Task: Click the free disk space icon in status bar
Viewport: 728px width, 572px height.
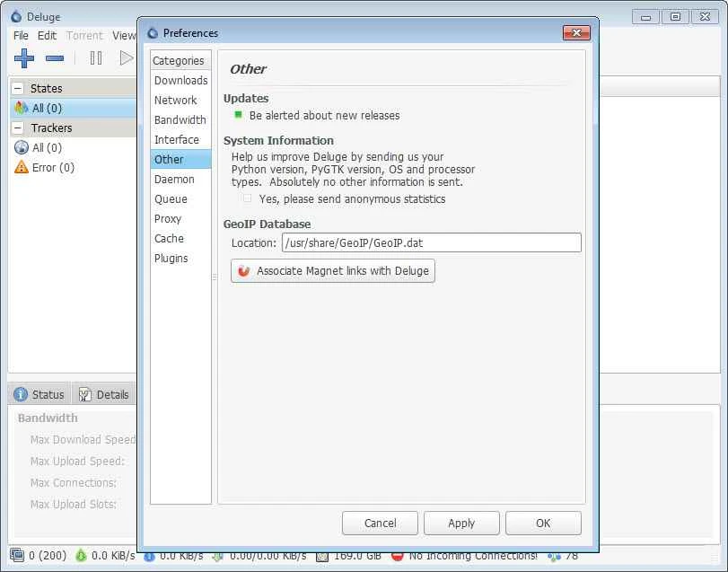Action: (322, 556)
